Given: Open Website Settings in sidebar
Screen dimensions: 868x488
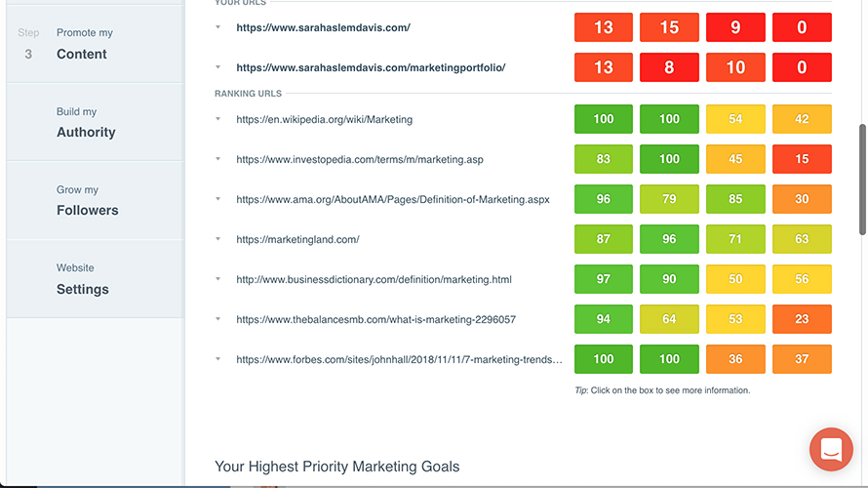Looking at the screenshot, I should coord(83,279).
